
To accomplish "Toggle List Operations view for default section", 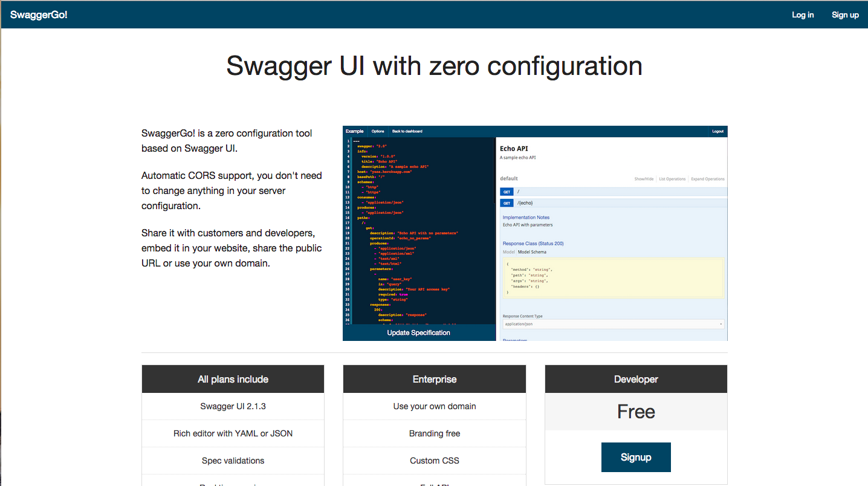I will 672,179.
